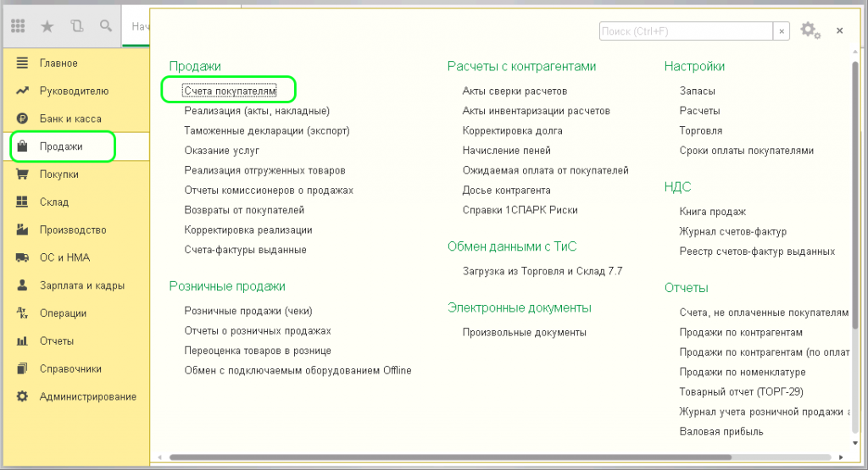Open Корректировка реализации

coord(248,230)
